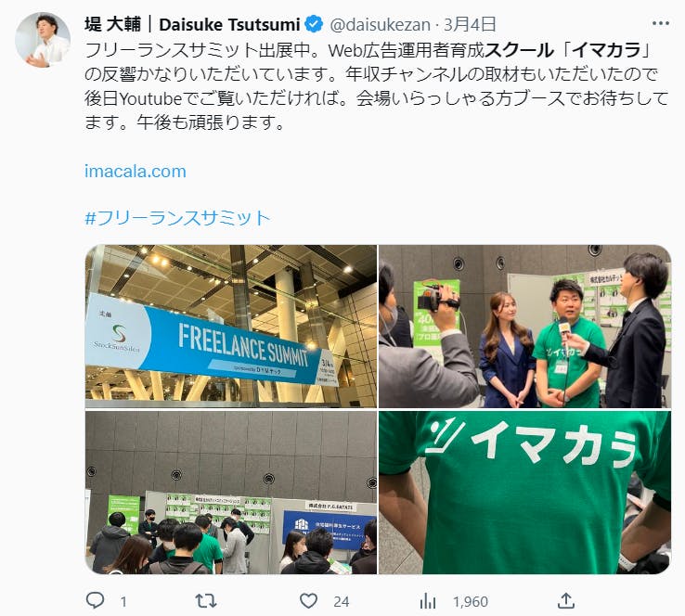Open the @daisukezan handle
This screenshot has width=685, height=616.
pos(380,25)
